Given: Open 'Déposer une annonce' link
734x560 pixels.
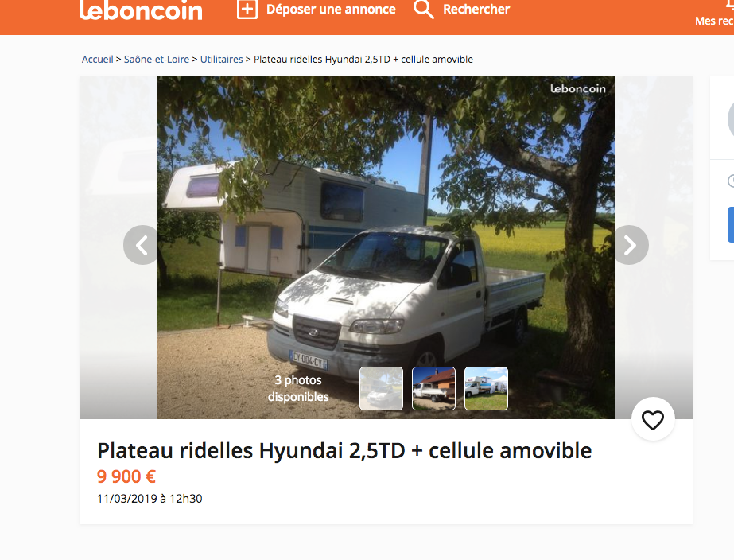Looking at the screenshot, I should coord(331,9).
